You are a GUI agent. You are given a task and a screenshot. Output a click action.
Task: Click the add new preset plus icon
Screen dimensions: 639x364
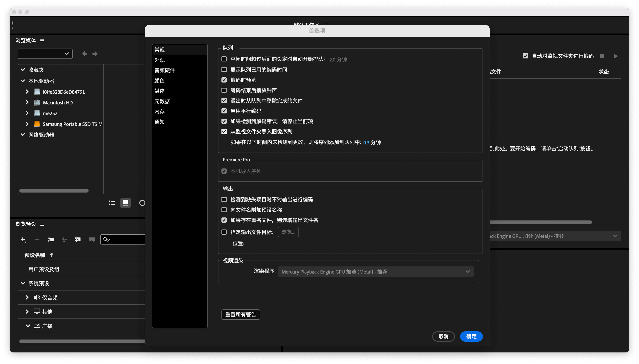tap(23, 240)
